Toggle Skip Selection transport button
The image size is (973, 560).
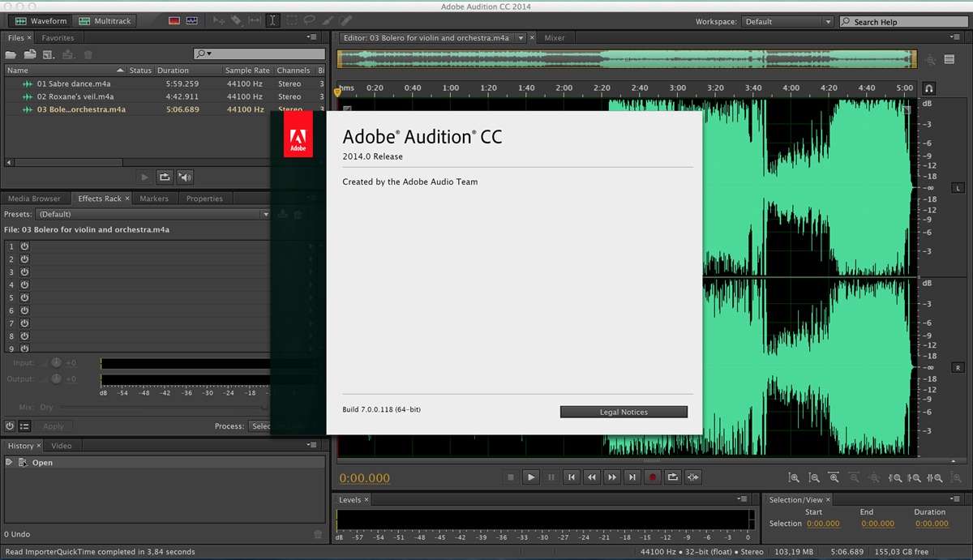click(693, 477)
